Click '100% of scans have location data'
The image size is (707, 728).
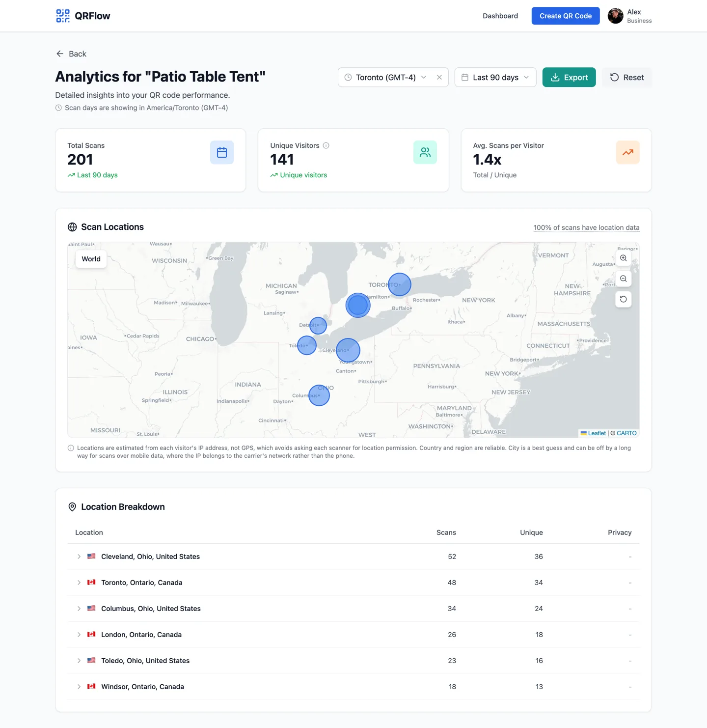586,227
